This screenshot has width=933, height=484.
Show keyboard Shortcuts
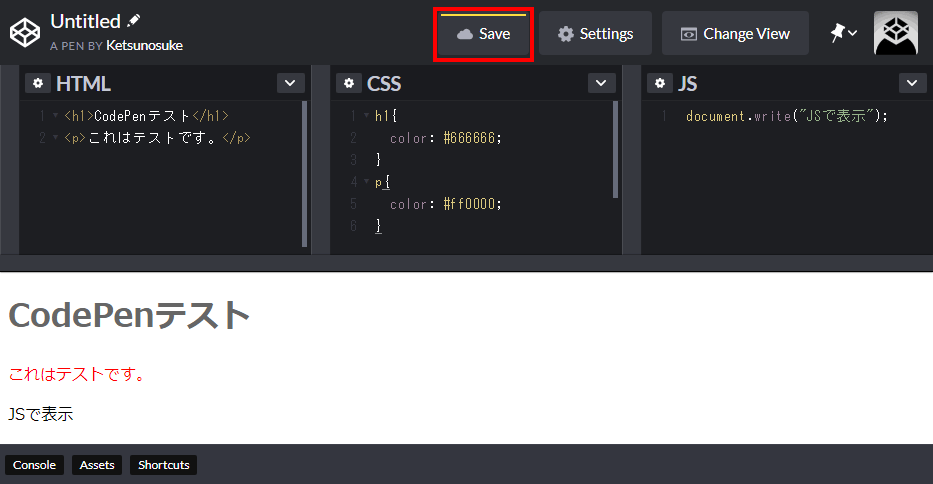tap(164, 465)
